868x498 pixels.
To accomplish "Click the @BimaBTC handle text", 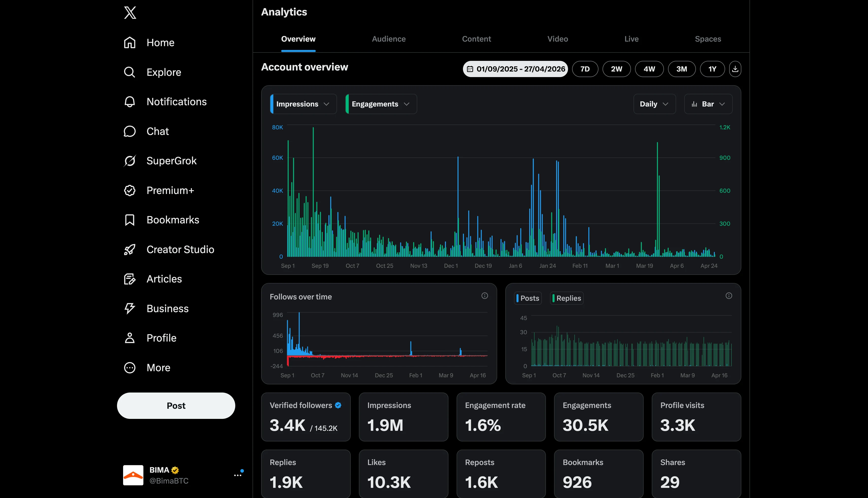I will click(x=169, y=481).
